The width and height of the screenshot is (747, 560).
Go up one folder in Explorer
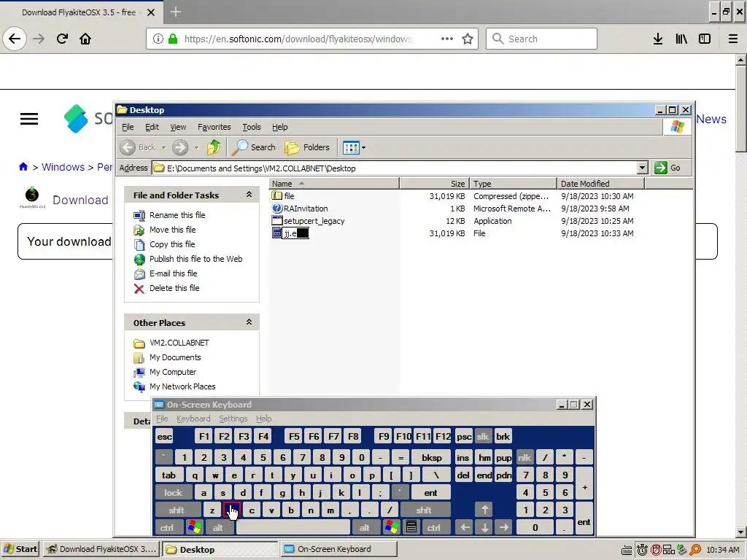point(214,147)
